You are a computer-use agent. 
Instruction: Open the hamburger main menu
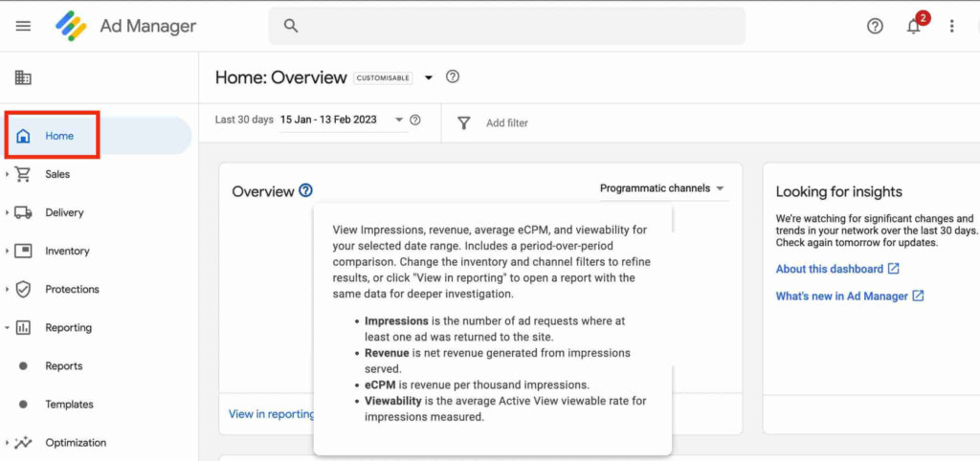point(23,26)
